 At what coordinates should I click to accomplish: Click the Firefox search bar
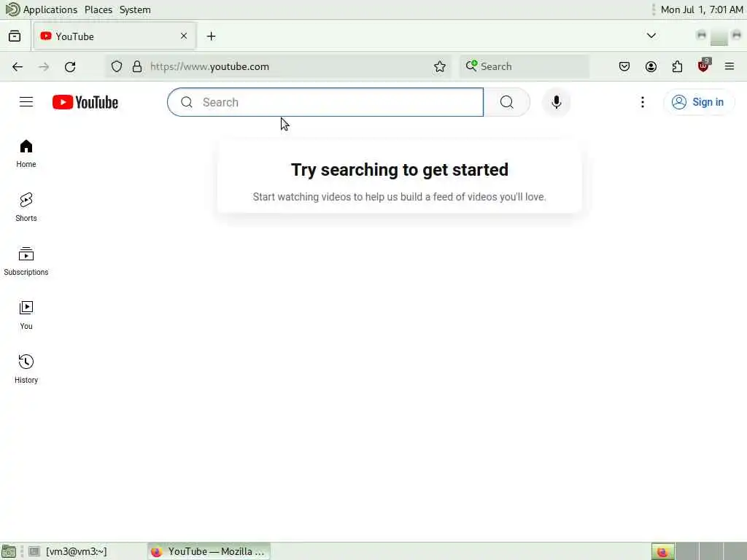point(525,66)
